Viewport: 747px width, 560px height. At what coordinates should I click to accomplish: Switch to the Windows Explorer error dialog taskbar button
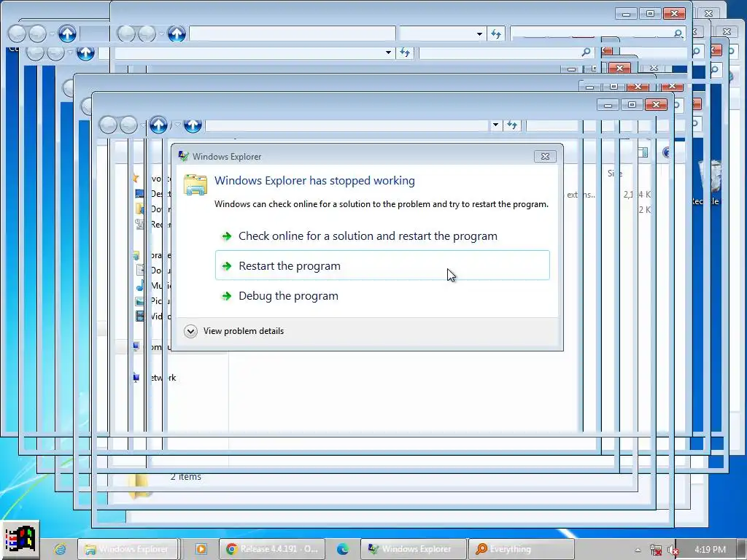coord(413,549)
